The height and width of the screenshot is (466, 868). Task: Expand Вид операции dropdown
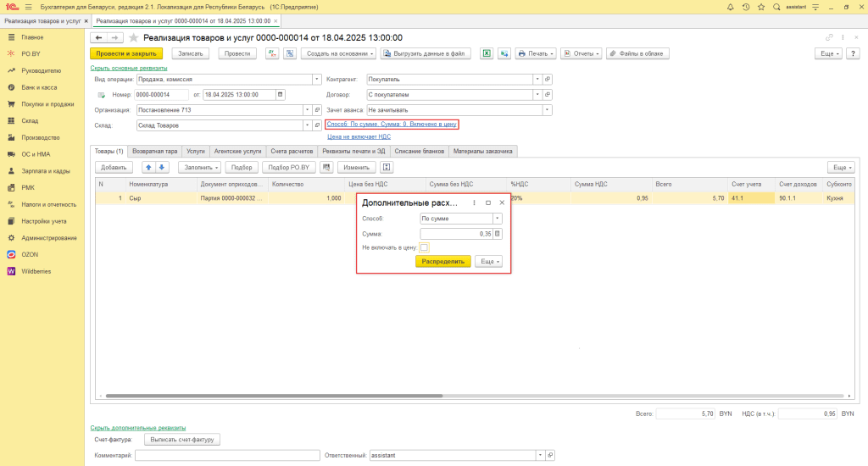point(317,79)
